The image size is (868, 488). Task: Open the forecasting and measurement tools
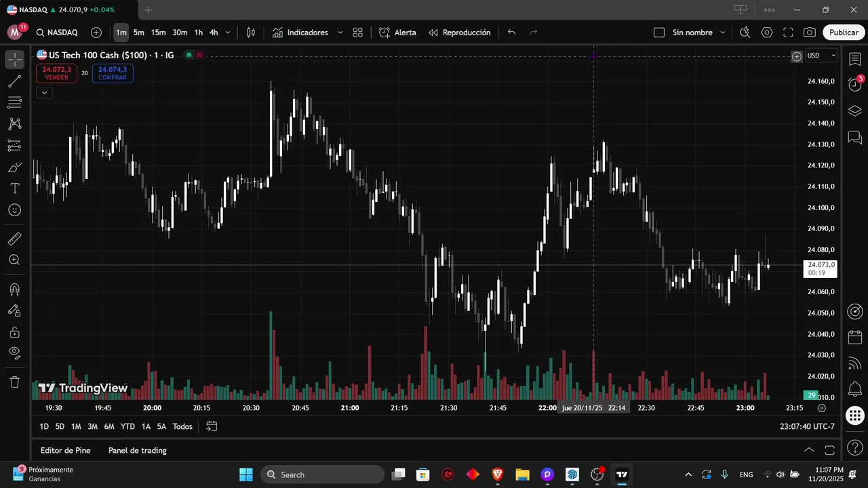(x=14, y=146)
